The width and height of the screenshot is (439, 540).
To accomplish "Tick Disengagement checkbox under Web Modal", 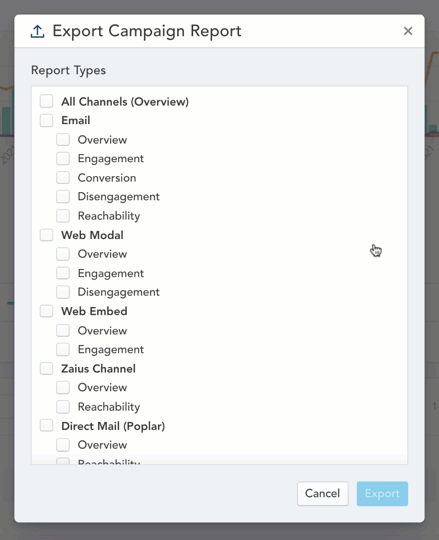I will tap(63, 292).
